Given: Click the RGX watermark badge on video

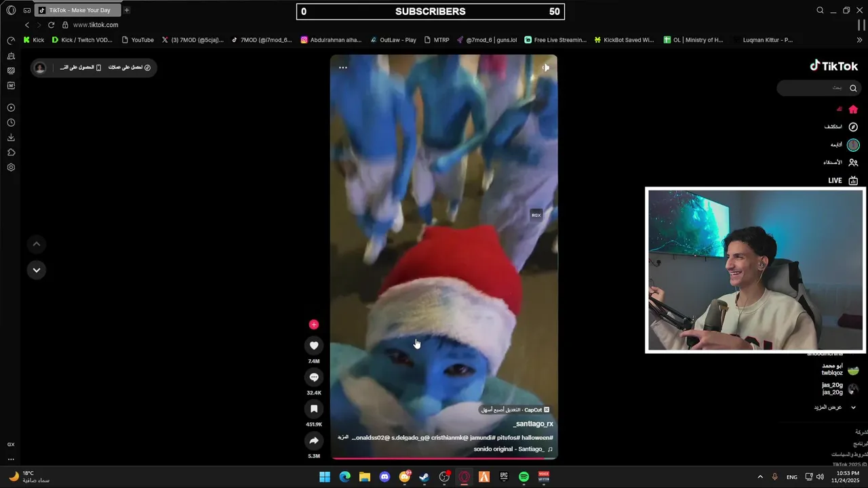Looking at the screenshot, I should point(536,215).
